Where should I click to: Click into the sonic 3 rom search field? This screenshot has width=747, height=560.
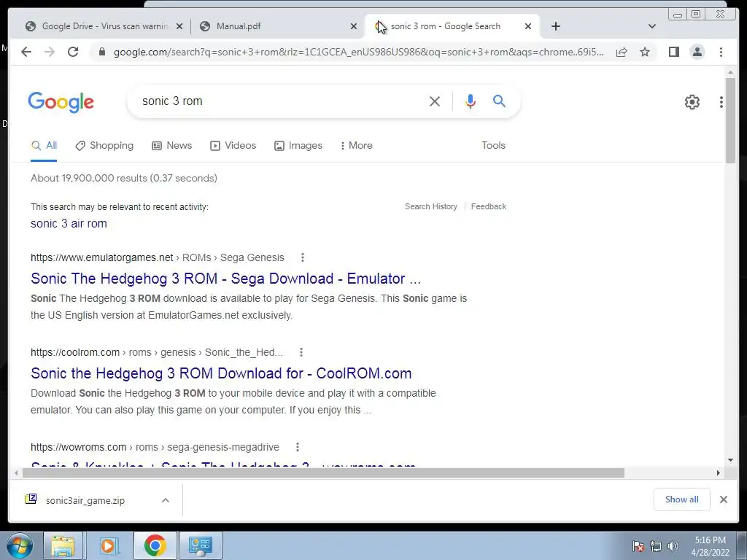point(281,101)
